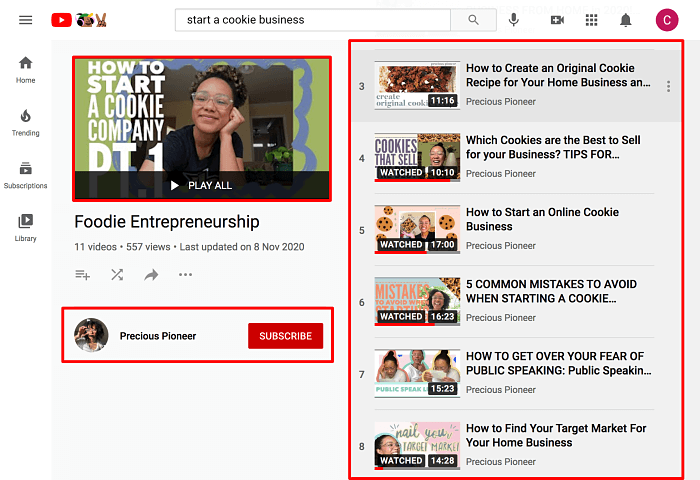The image size is (700, 480).
Task: Save playlist with add-to-library icon
Action: click(x=83, y=275)
